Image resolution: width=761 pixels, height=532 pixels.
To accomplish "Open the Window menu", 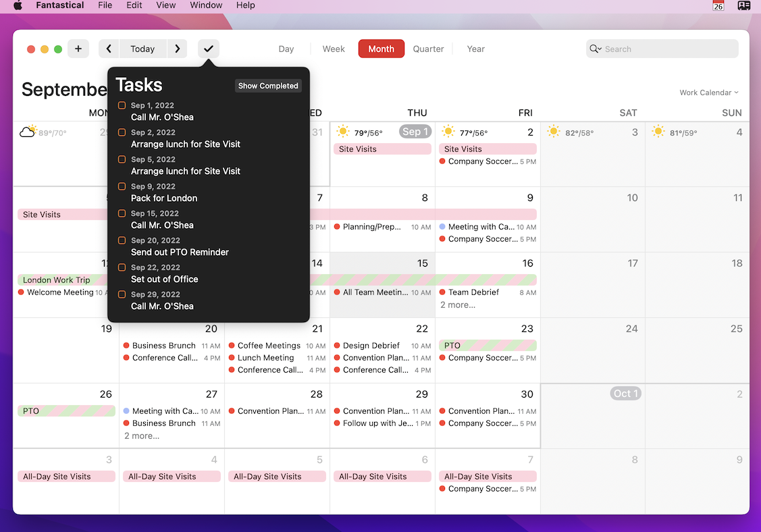I will tap(206, 5).
